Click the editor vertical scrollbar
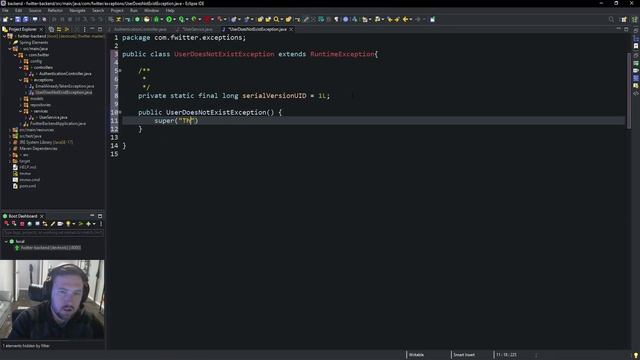 click(x=629, y=91)
